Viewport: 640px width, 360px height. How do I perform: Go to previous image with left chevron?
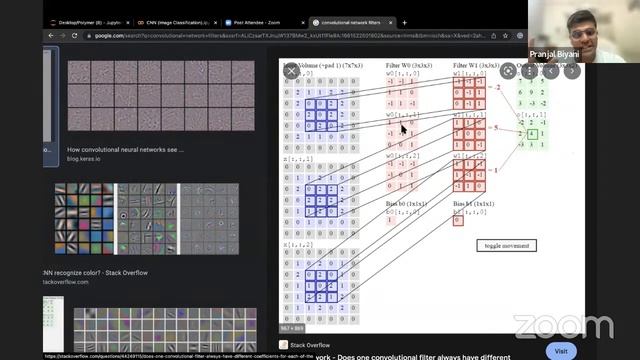pyautogui.click(x=551, y=71)
